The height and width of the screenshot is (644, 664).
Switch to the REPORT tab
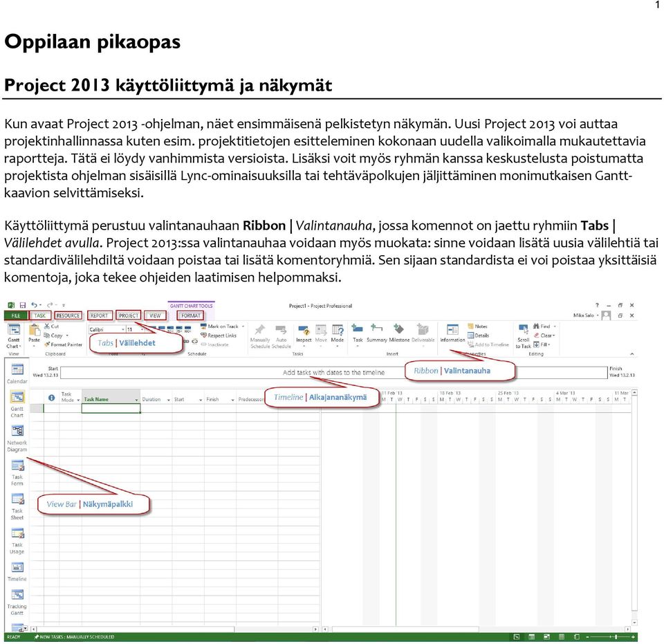(x=99, y=315)
